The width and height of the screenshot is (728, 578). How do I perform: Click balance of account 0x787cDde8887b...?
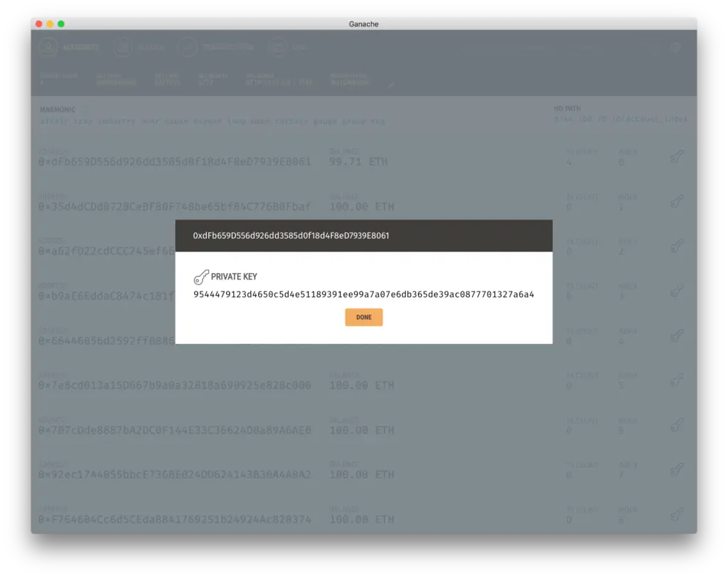click(362, 430)
